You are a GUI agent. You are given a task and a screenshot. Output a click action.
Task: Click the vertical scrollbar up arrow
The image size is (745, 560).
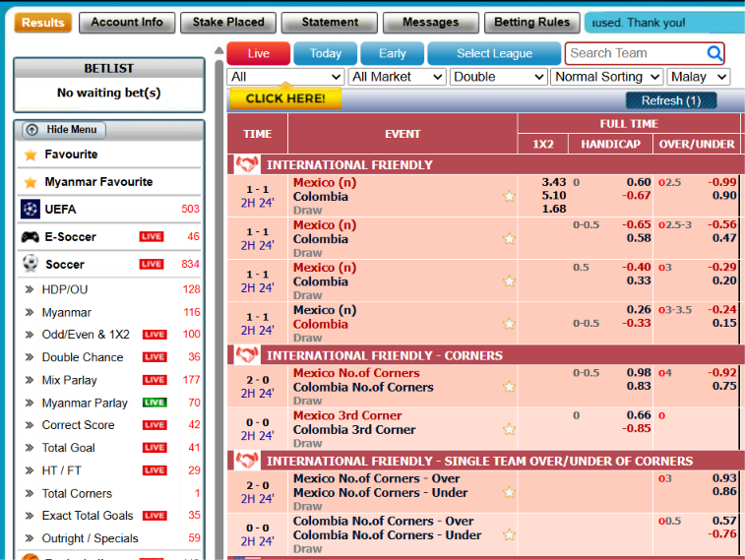[219, 50]
